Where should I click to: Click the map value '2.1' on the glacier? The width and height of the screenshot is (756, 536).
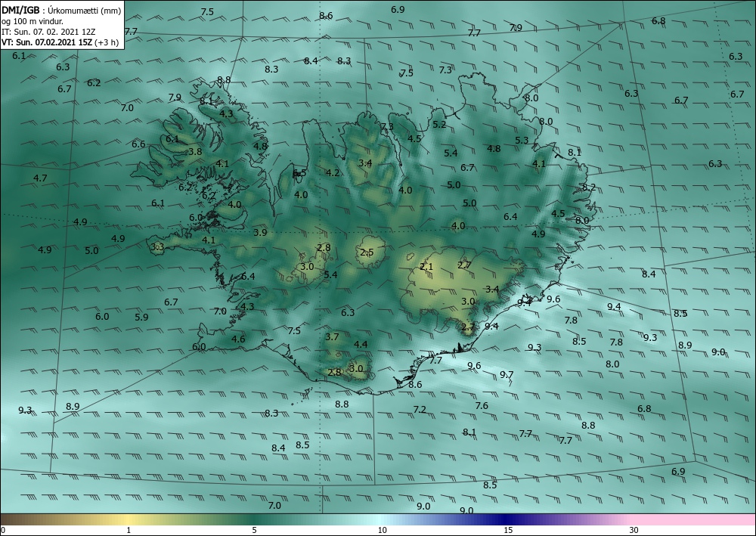[x=426, y=267]
